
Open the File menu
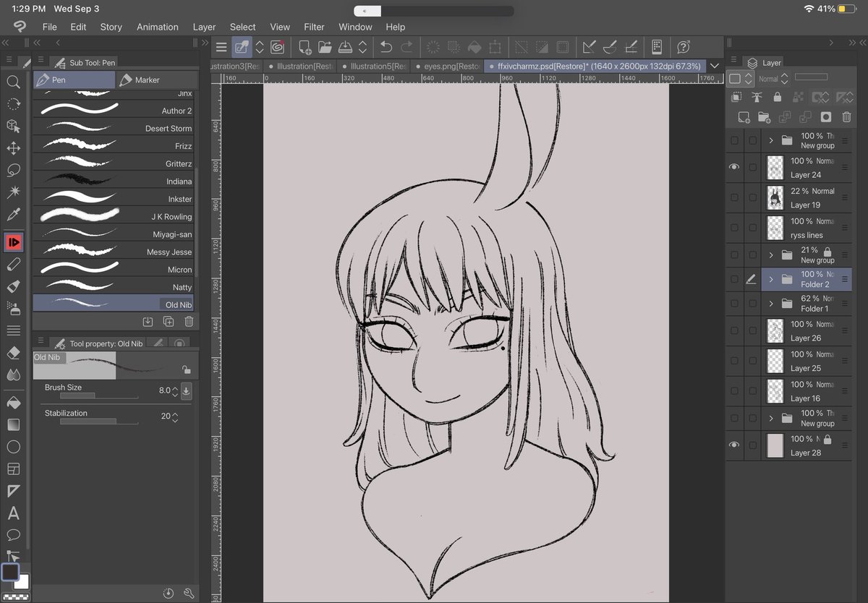(x=49, y=27)
